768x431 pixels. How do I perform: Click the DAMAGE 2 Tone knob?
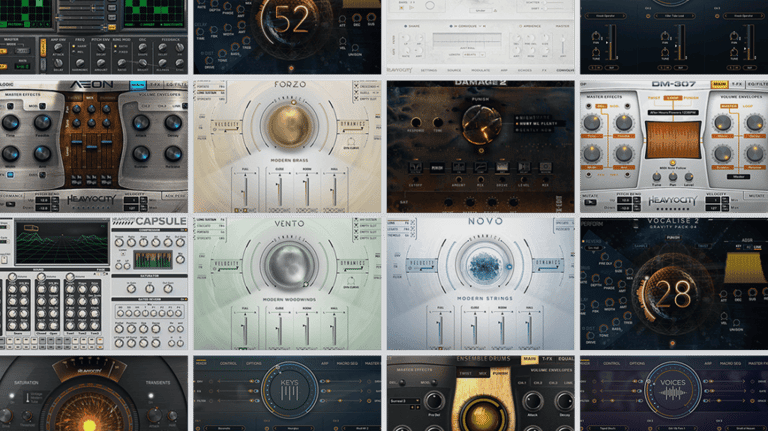437,122
